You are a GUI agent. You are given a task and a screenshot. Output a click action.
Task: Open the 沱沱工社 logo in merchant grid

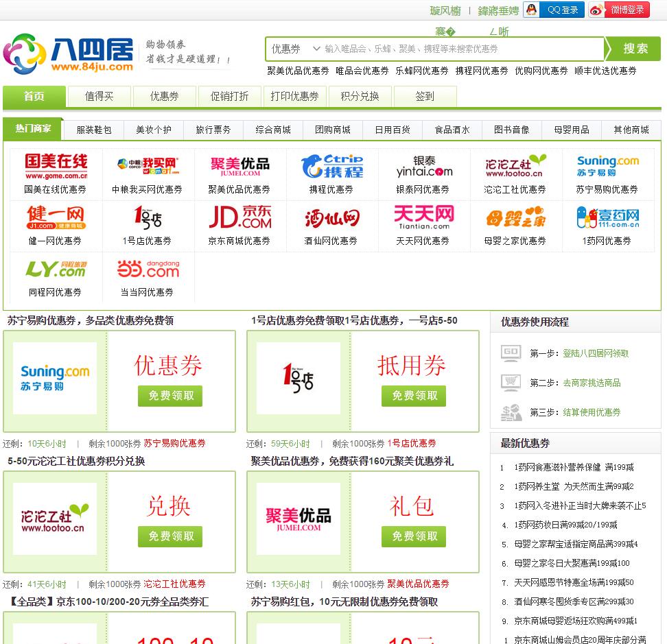[515, 166]
